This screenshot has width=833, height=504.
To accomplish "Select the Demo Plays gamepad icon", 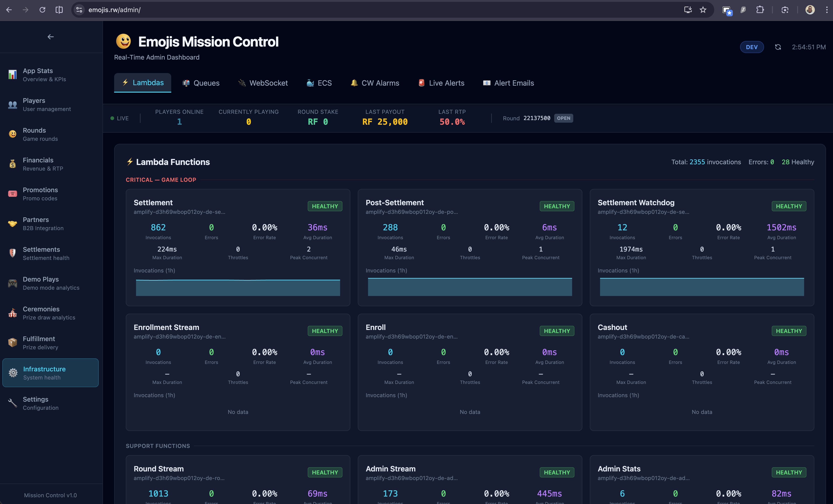I will point(13,283).
